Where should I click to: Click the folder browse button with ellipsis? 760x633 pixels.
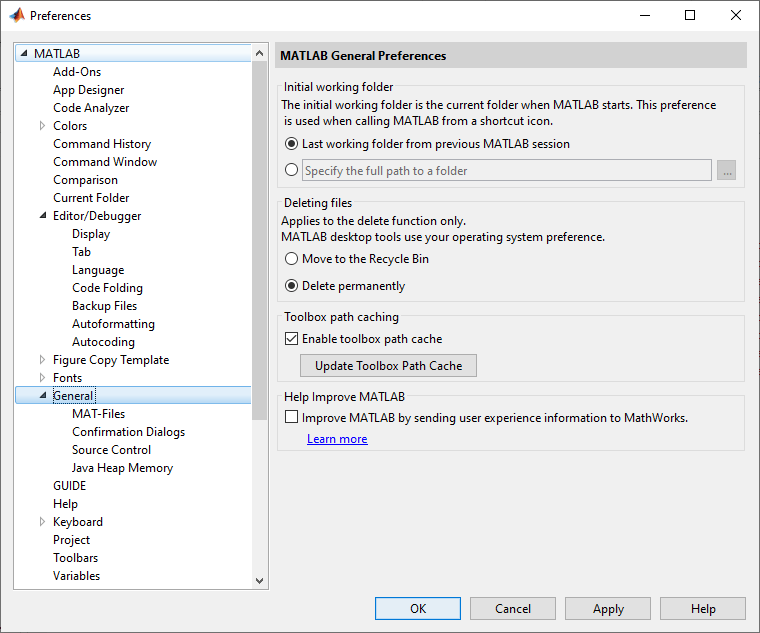(726, 171)
